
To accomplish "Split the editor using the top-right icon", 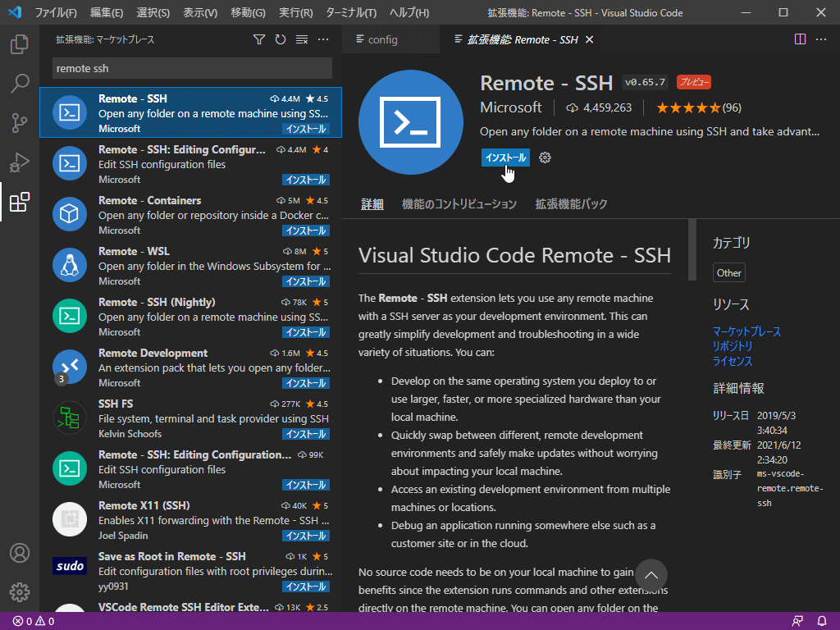I will click(799, 39).
